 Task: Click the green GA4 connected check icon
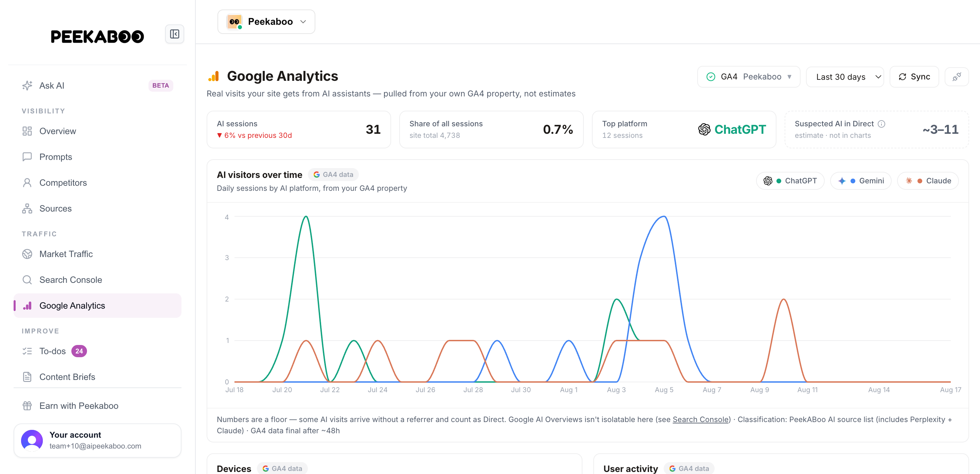pyautogui.click(x=711, y=77)
